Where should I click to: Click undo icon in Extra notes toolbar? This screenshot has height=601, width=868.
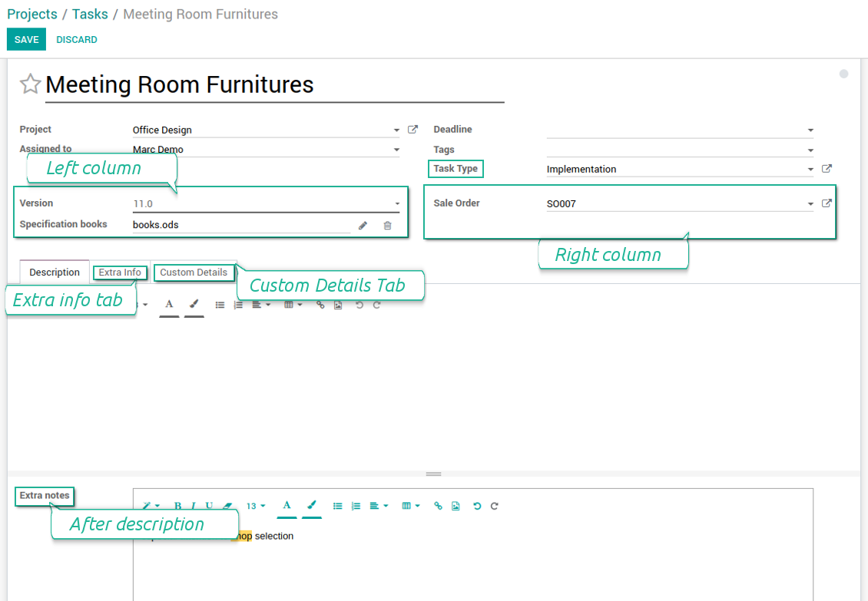coord(476,506)
